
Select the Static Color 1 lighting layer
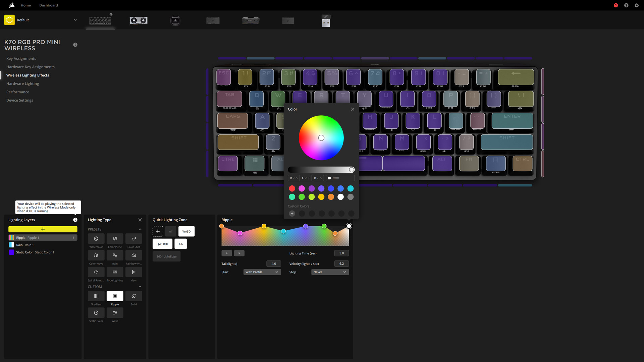[43, 252]
